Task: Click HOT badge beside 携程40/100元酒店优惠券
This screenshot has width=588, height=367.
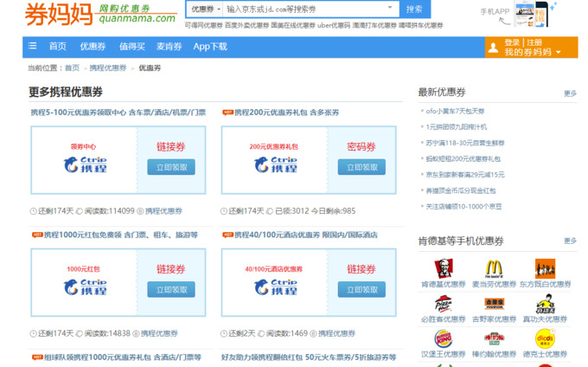Action: (x=227, y=235)
